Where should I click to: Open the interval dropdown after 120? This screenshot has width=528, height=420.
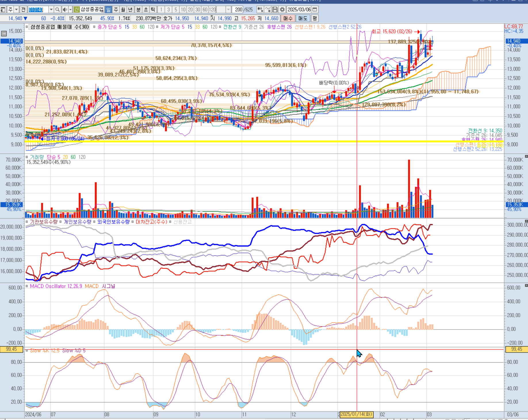228,9
